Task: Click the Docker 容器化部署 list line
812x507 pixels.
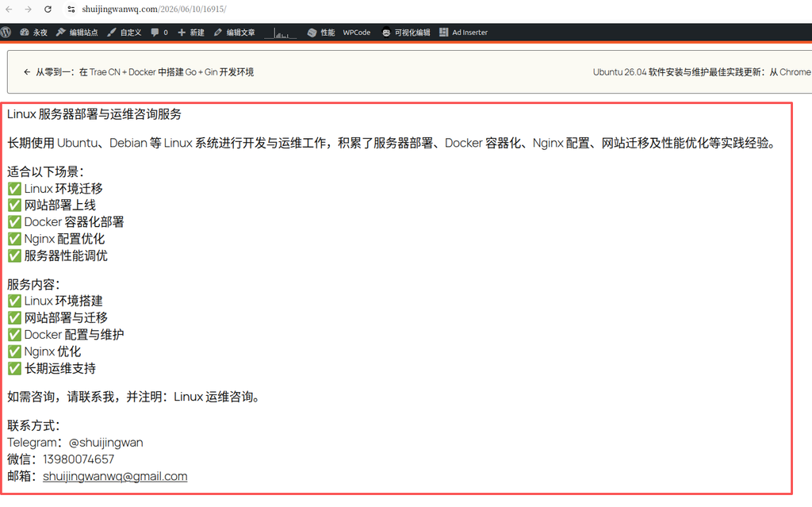Action: pos(66,222)
